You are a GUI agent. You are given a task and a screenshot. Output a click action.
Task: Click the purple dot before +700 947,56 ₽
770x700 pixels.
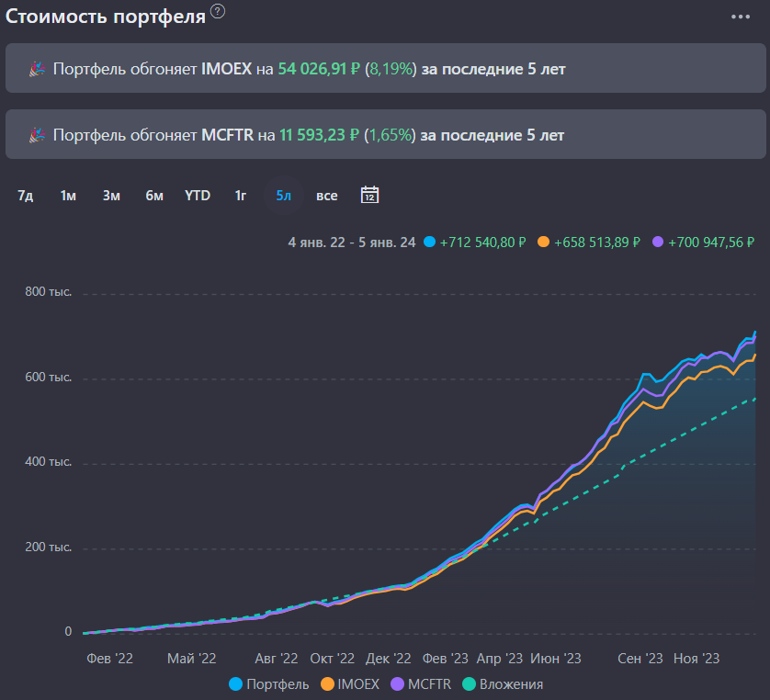658,242
